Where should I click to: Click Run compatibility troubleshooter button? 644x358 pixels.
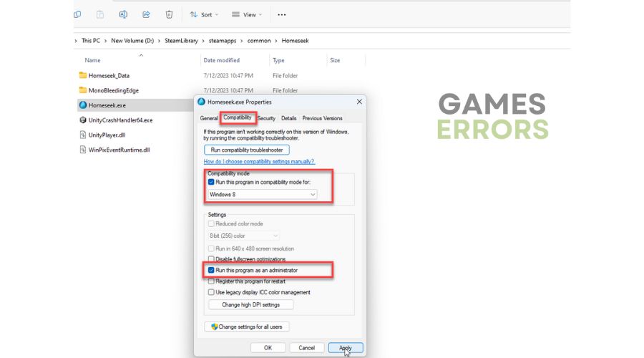pos(247,150)
